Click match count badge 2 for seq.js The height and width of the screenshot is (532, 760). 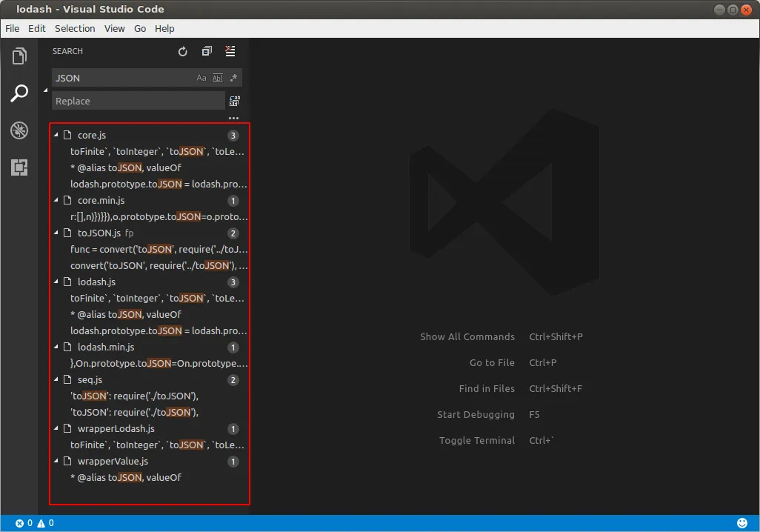[x=233, y=379]
